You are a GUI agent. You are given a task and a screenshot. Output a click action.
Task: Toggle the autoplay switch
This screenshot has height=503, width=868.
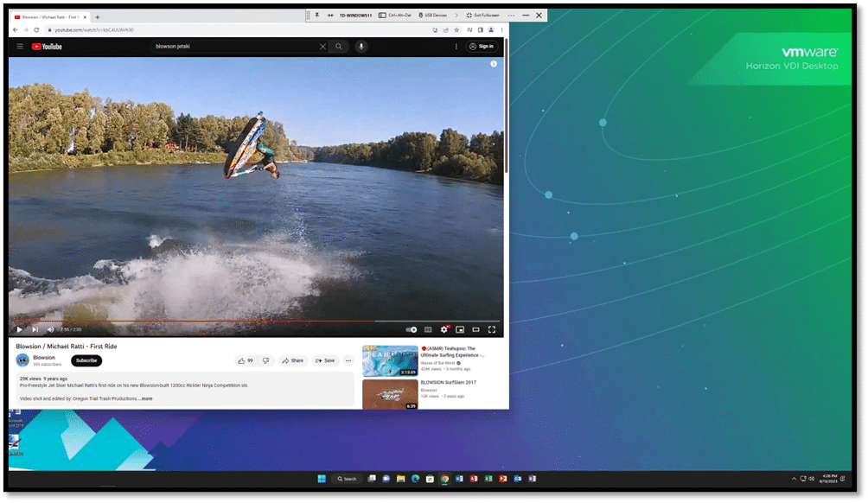point(412,330)
